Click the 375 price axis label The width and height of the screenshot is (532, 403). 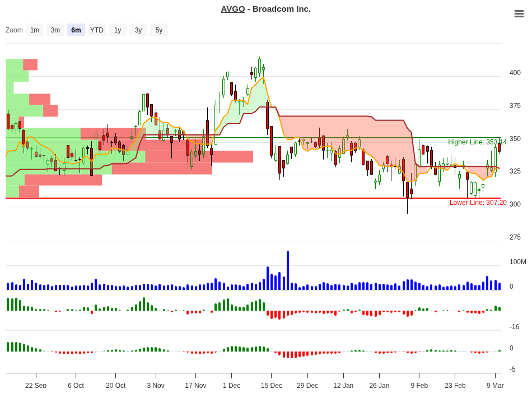[x=515, y=106]
